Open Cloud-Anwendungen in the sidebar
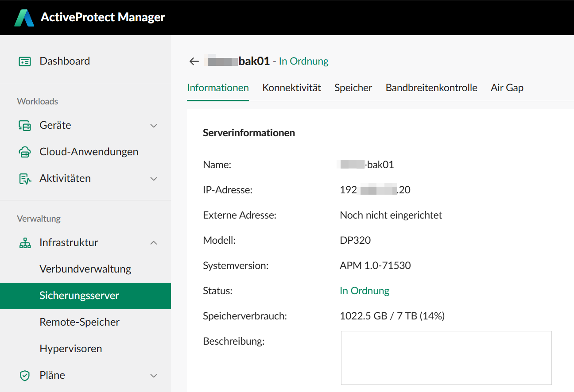Viewport: 574px width, 392px height. point(85,152)
